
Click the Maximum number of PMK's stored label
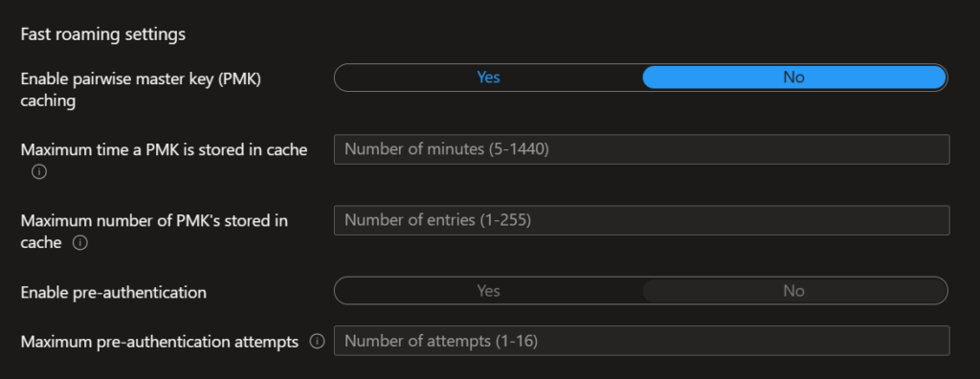coord(154,232)
